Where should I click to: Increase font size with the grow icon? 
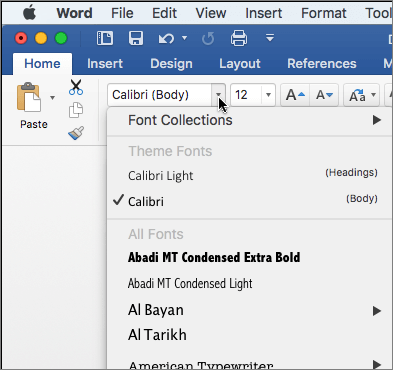[x=295, y=95]
